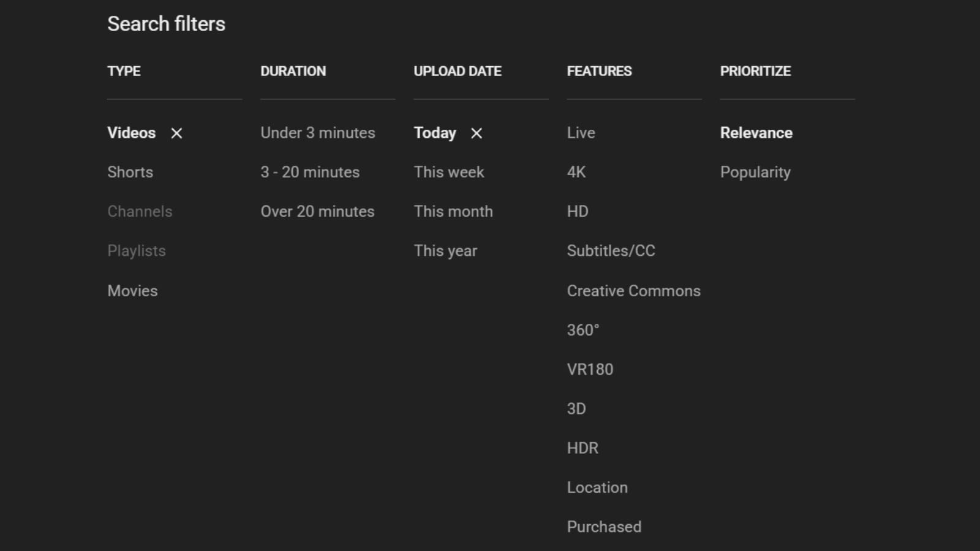Filter videos over 20 minutes long

[x=318, y=211]
